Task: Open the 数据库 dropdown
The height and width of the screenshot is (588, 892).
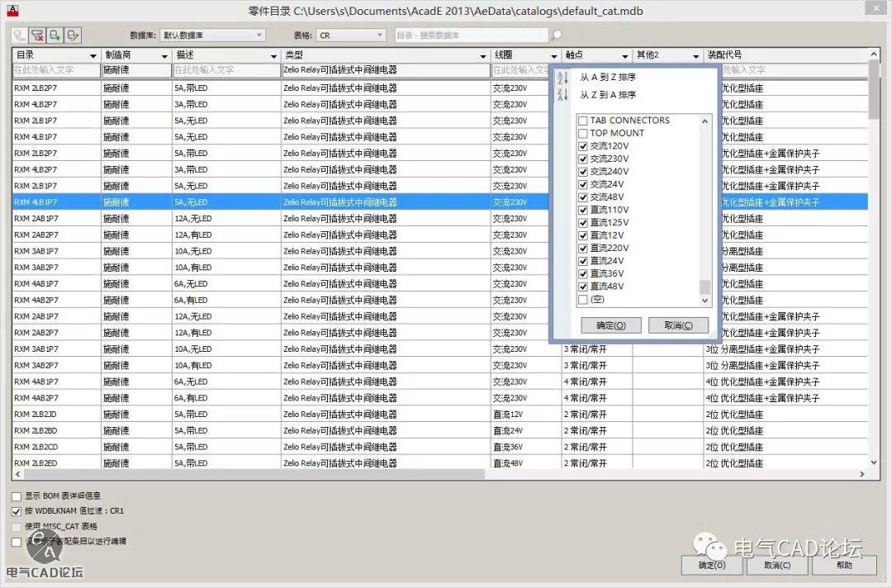Action: tap(212, 36)
